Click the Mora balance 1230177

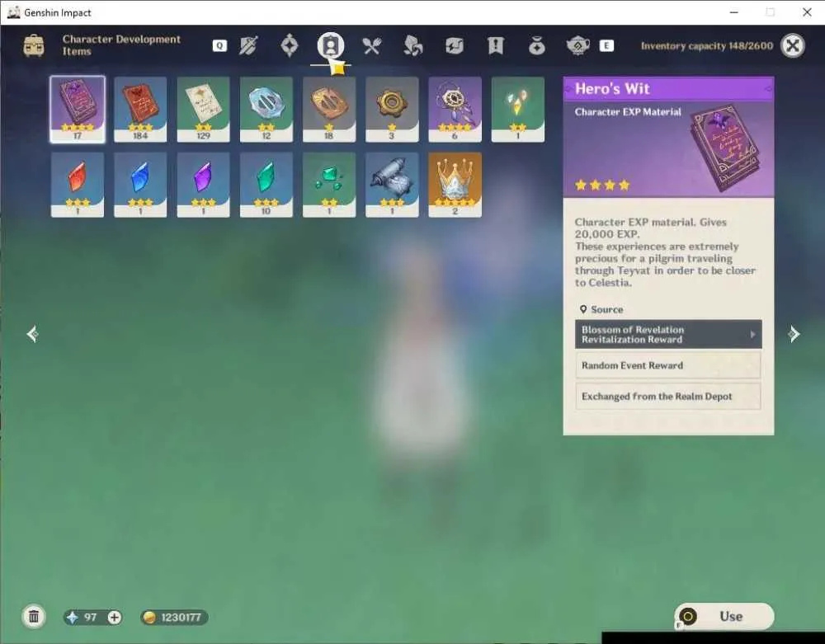coord(174,617)
